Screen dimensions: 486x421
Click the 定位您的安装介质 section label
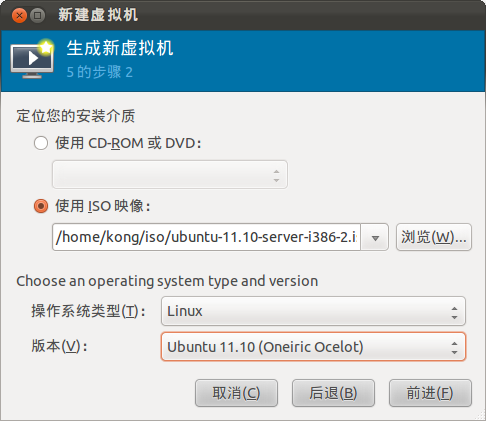tap(76, 116)
